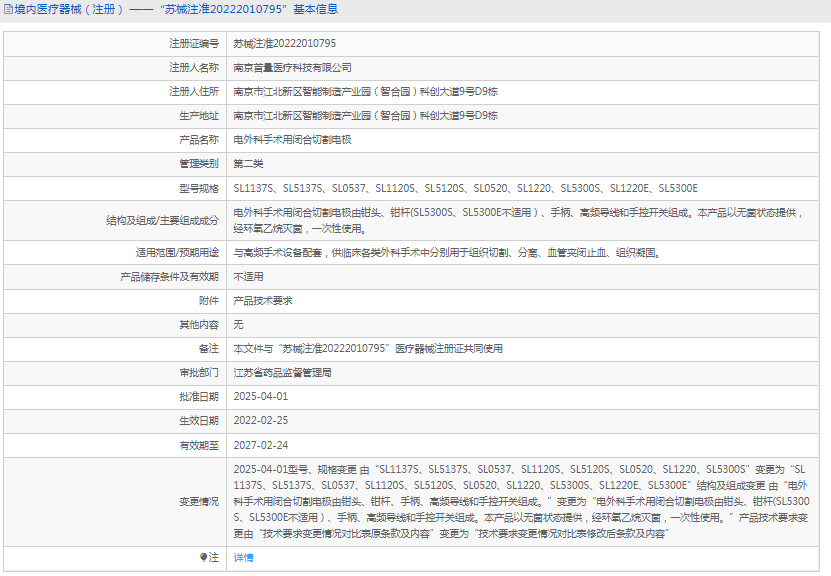This screenshot has height=576, width=831.
Task: Click the bullet icon next to 注
Action: tap(203, 557)
